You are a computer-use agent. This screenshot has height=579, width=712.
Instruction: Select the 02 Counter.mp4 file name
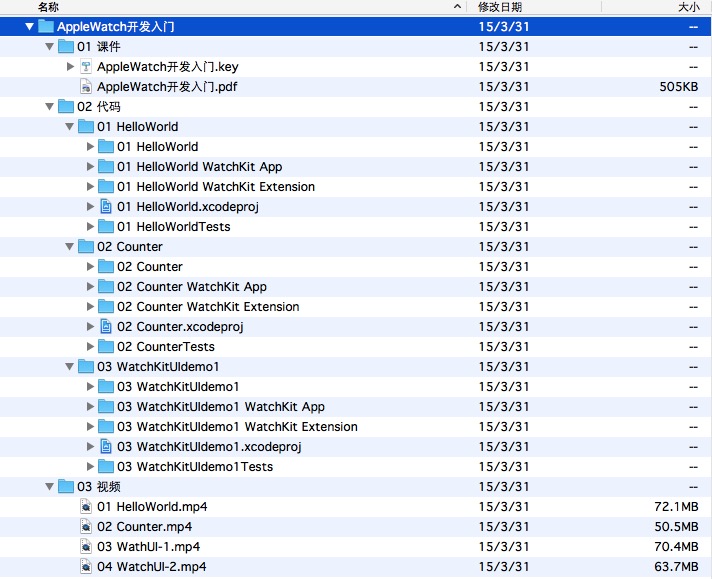coord(144,526)
